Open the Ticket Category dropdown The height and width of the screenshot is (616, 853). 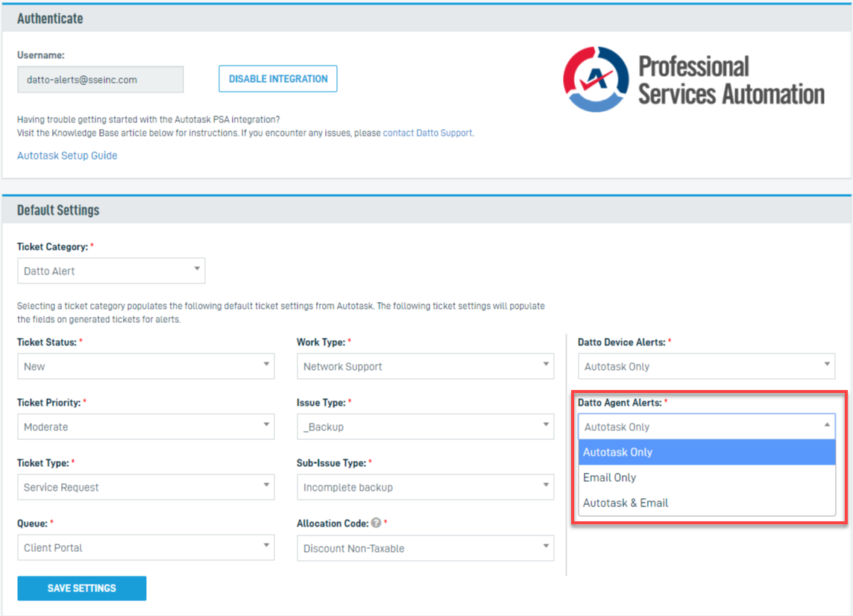111,271
